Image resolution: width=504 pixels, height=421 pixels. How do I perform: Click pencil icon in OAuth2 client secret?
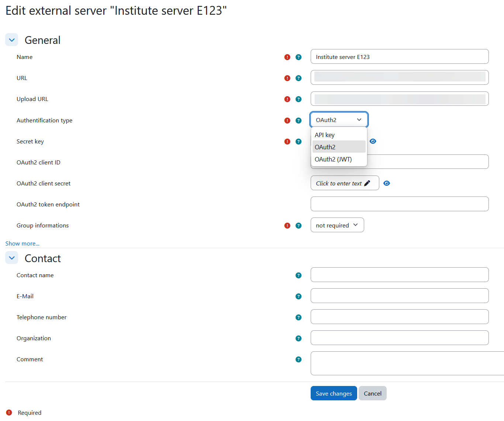[x=367, y=183]
